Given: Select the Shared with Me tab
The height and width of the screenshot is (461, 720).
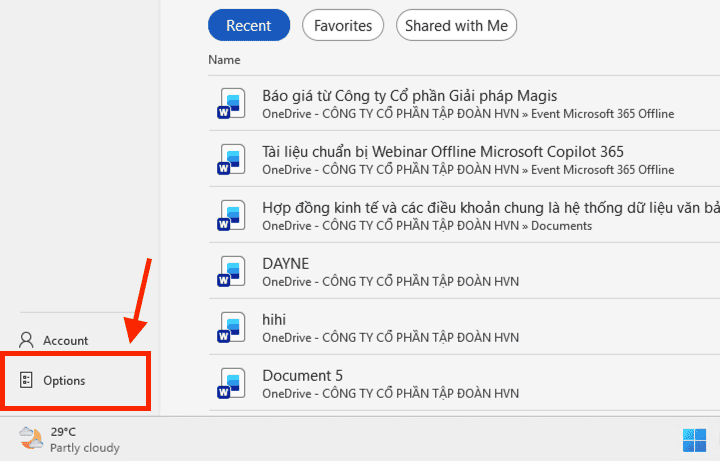Looking at the screenshot, I should [456, 25].
